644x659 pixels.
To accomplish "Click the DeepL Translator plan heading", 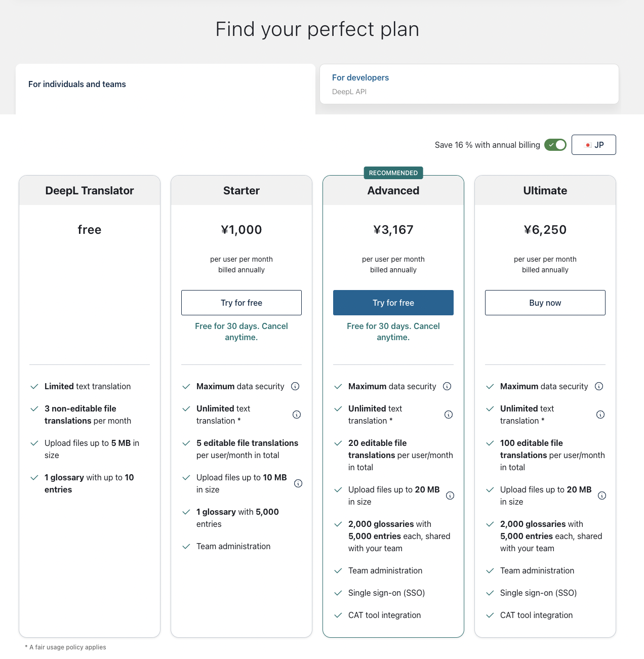I will click(90, 191).
